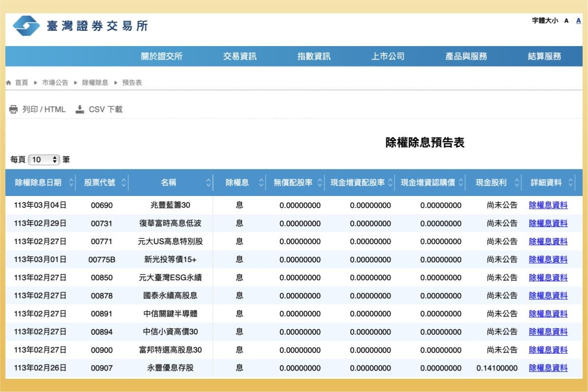Screen dimensions: 588x392
Task: Select the large A font size icon
Action: coord(579,21)
